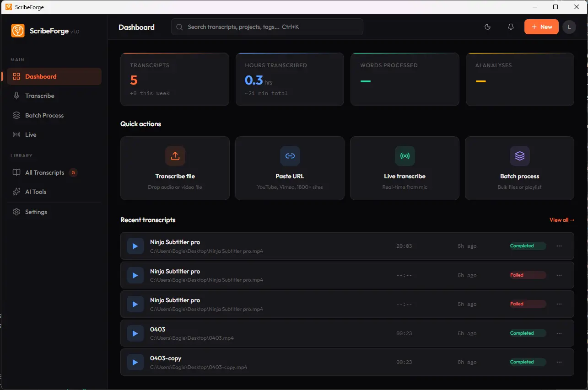Select Batch Process from the sidebar
The image size is (588, 390).
tap(44, 115)
